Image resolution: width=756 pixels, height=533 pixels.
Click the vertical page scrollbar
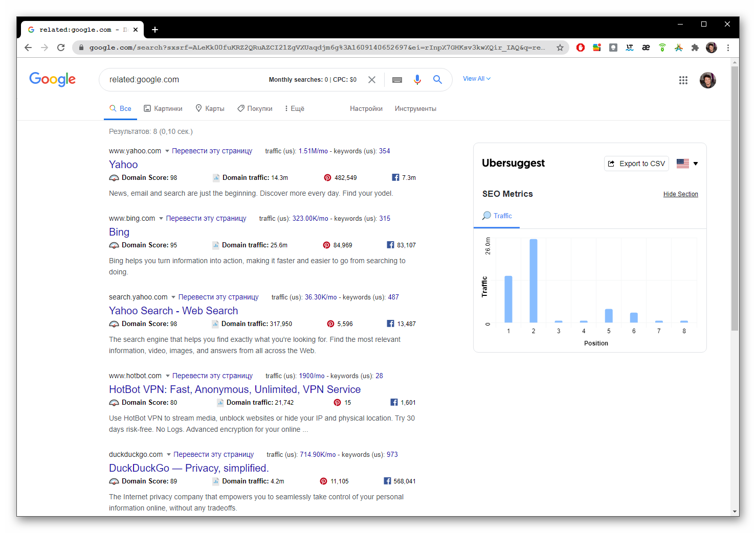point(735,198)
